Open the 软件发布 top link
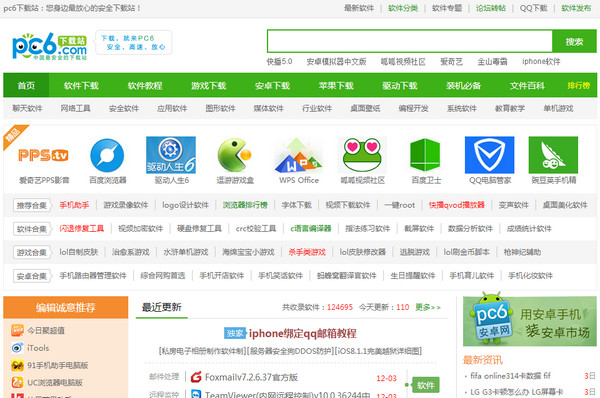600x398 pixels. (x=576, y=8)
